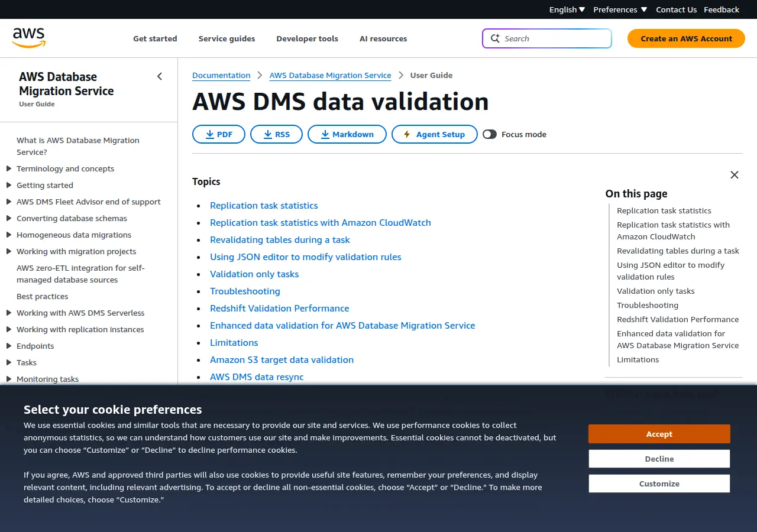Expand the Endpoints sidebar section
The image size is (757, 532).
point(9,346)
